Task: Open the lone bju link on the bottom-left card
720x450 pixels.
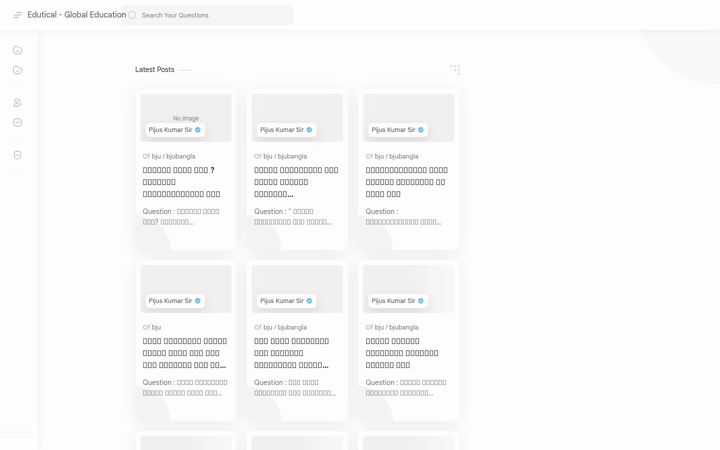Action: tap(156, 327)
